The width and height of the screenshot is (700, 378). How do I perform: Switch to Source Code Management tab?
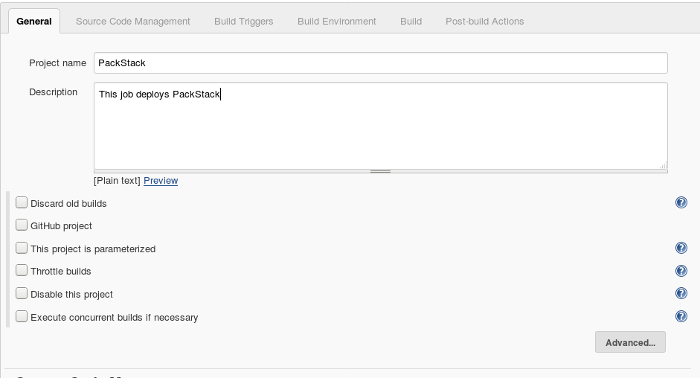[133, 21]
